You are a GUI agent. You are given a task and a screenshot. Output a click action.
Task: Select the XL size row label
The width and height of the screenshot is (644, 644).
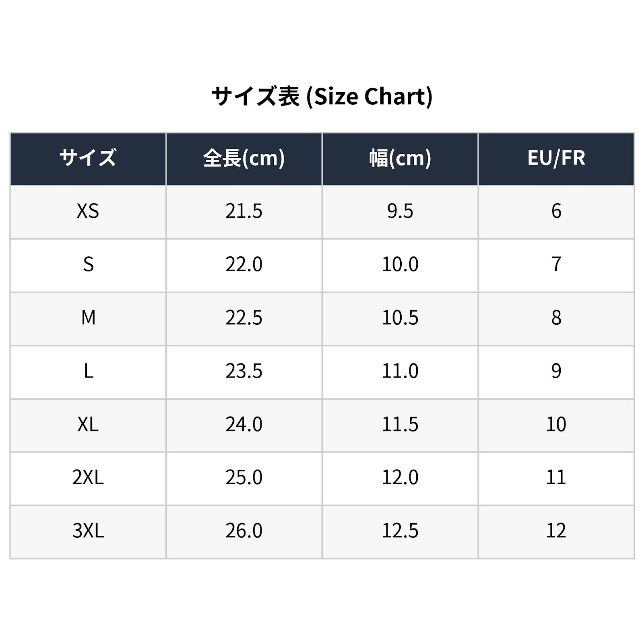coord(88,425)
